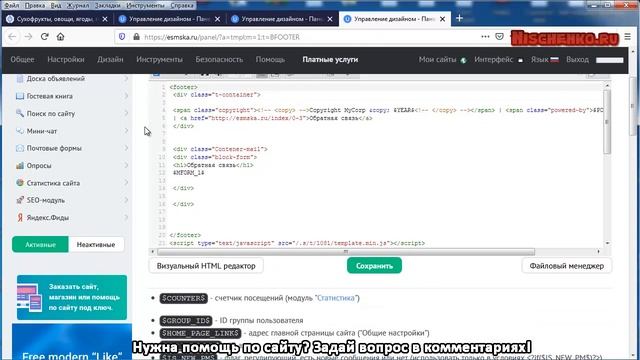Screen dimensions: 640x360
Task: Expand the Поиск по сайту chevron
Action: (126, 113)
